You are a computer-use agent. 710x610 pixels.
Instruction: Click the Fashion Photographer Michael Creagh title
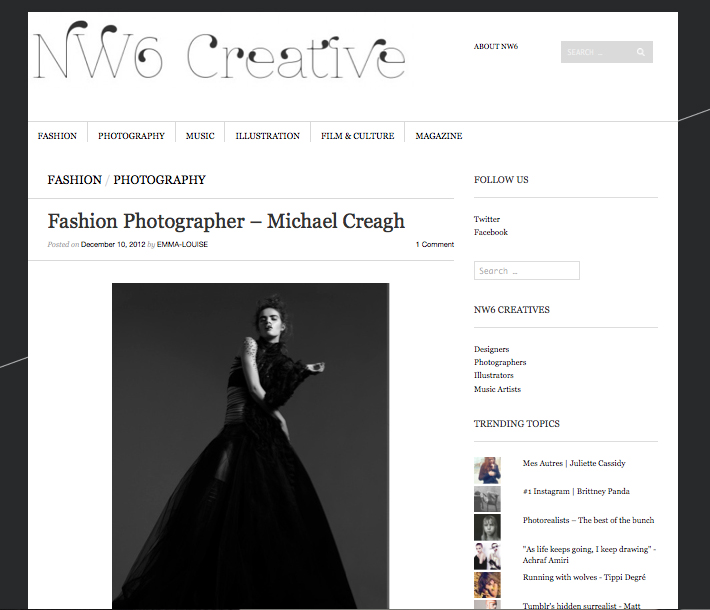point(226,221)
